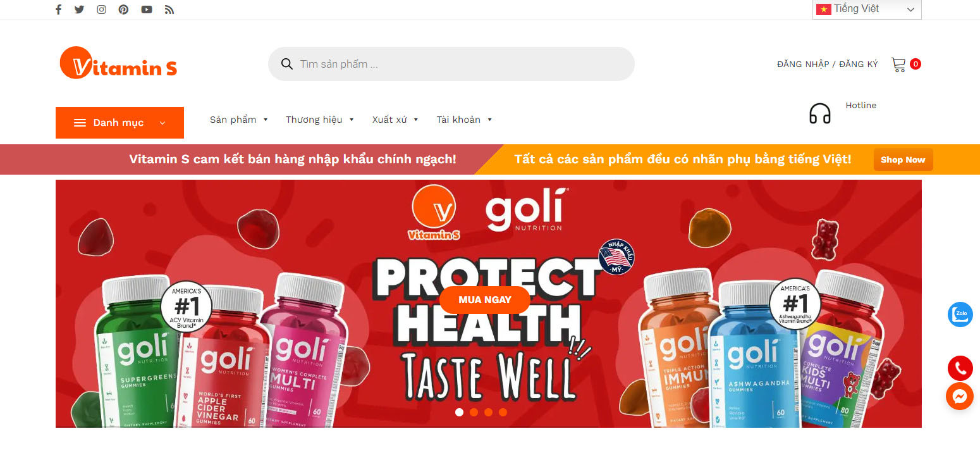This screenshot has width=980, height=467.
Task: Open the YouTube social icon
Action: [x=147, y=9]
